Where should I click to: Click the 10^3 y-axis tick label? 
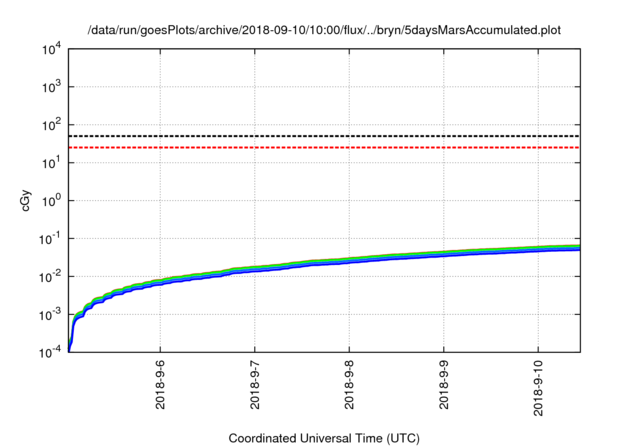(x=51, y=87)
